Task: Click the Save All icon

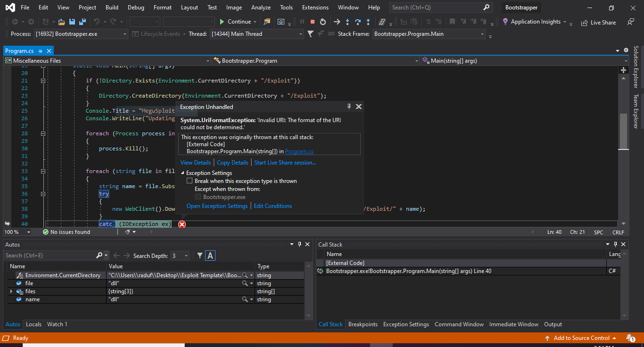Action: [82, 22]
